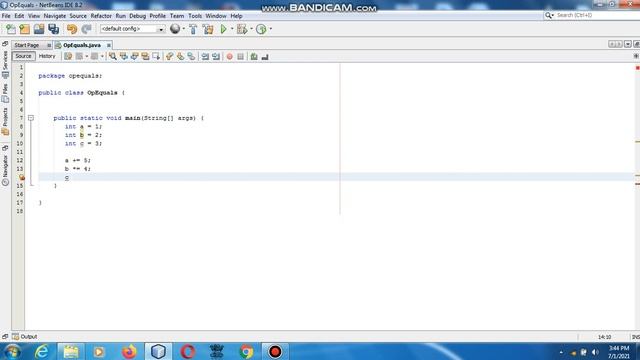This screenshot has height=360, width=640.
Task: Click the error hint bulb on line 14
Action: pos(22,177)
